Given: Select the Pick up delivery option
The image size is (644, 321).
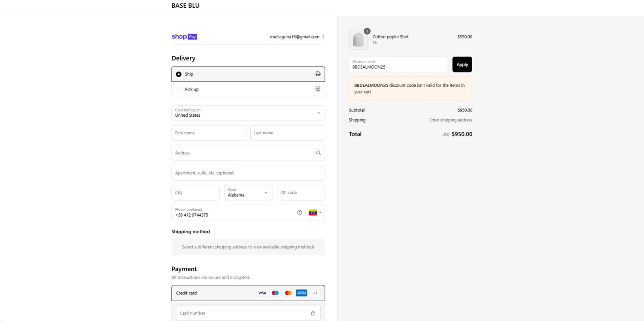Looking at the screenshot, I should [x=248, y=89].
